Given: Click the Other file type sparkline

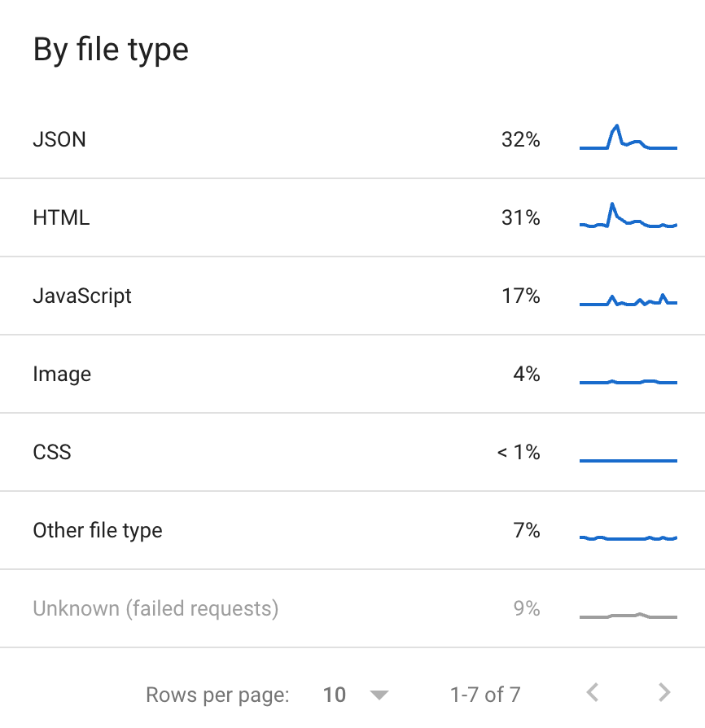Looking at the screenshot, I should [628, 537].
